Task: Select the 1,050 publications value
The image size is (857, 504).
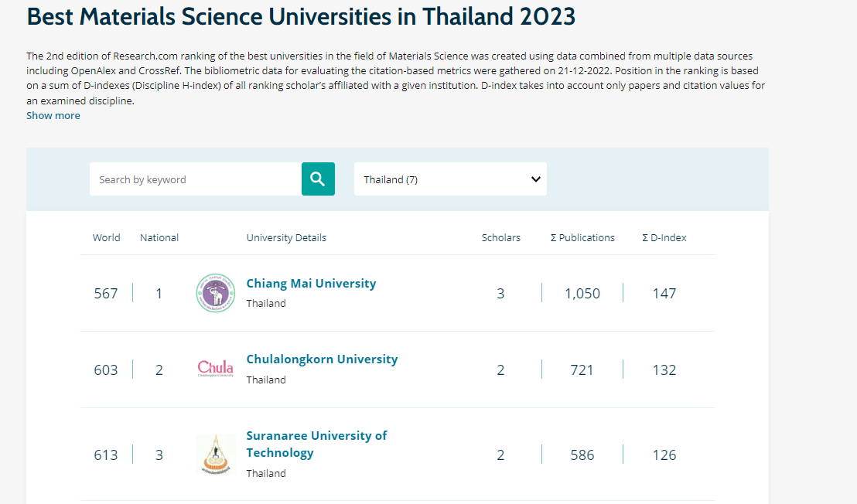Action: tap(582, 294)
